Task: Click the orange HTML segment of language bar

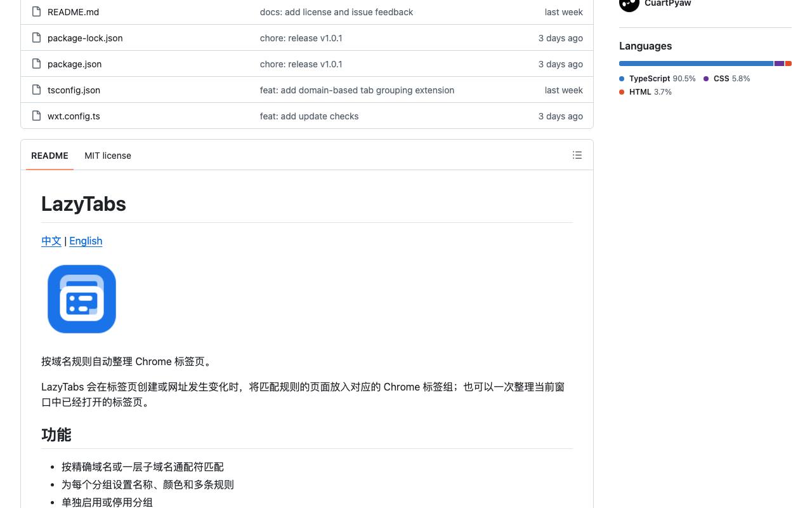Action: (x=789, y=63)
